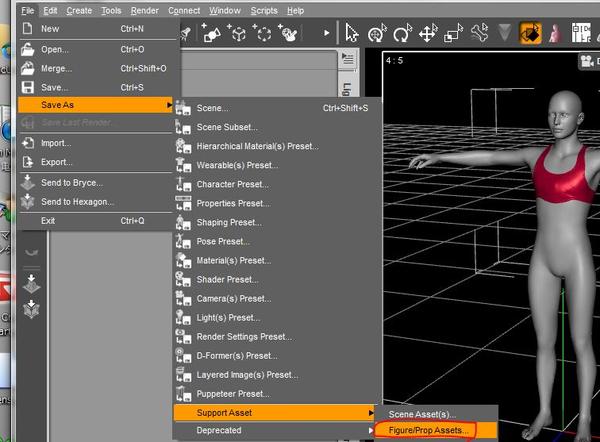
Task: Select Send to Hexagon...
Action: click(x=96, y=202)
